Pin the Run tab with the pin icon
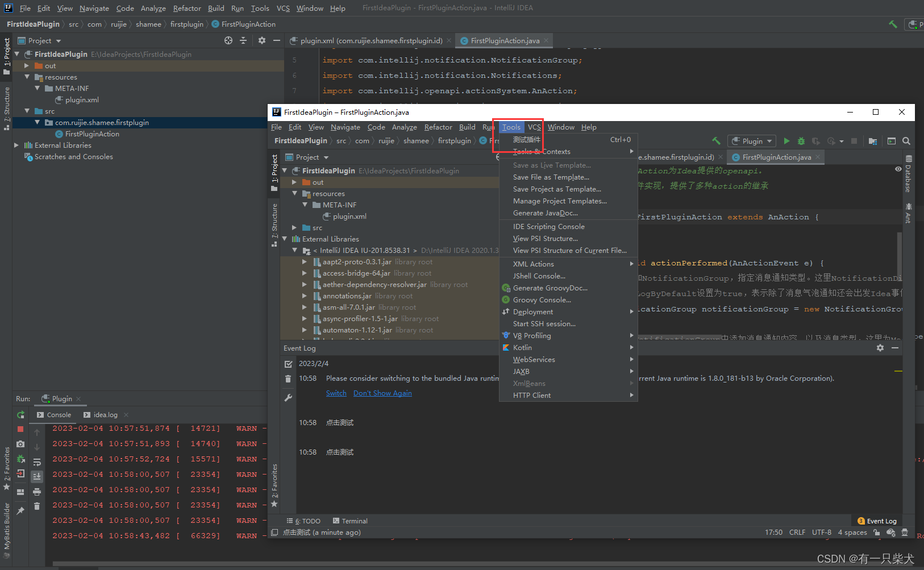Viewport: 924px width, 570px height. click(x=20, y=511)
